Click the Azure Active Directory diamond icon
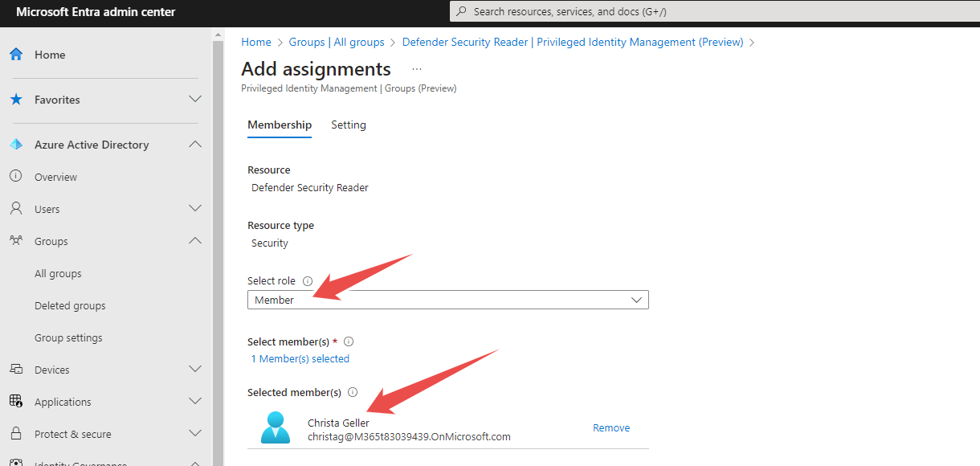 coord(16,145)
